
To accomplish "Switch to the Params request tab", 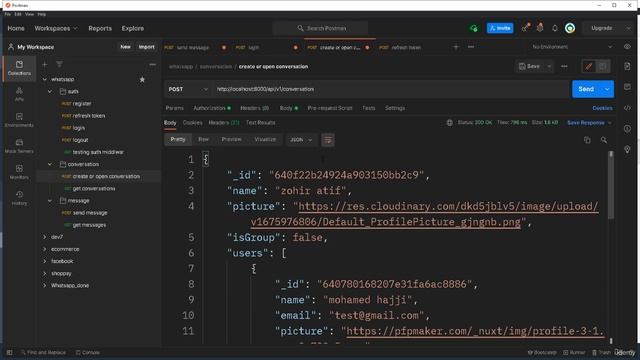I will pos(175,108).
